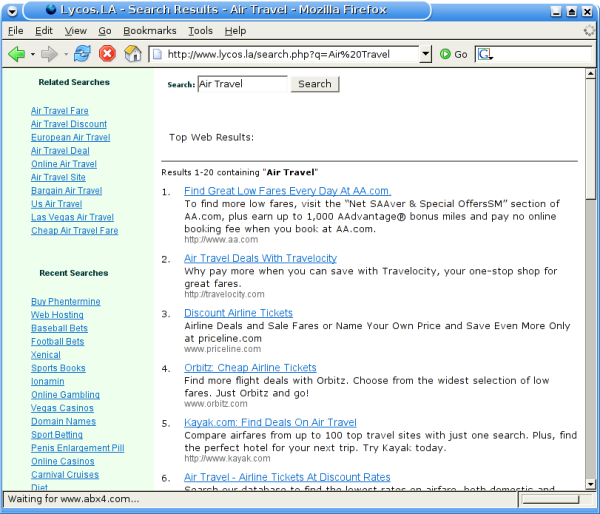Open the Online Air Travel link
Screen dimensions: 600x514
(64, 164)
